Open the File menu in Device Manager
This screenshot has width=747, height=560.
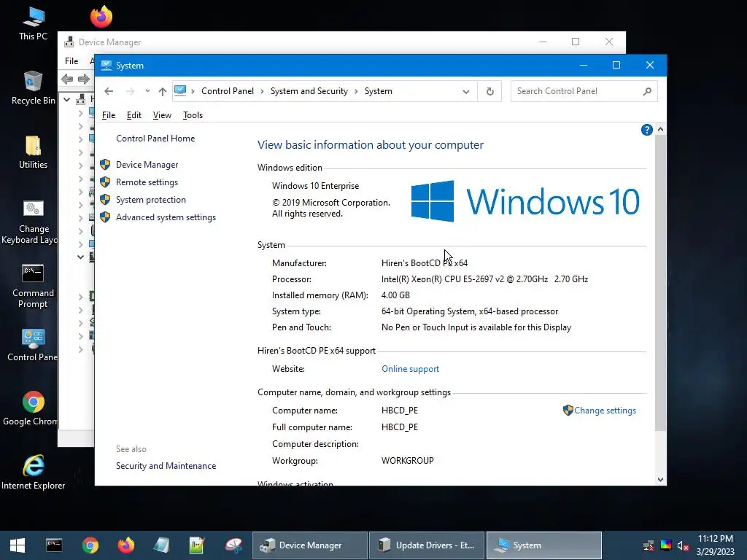pos(71,61)
